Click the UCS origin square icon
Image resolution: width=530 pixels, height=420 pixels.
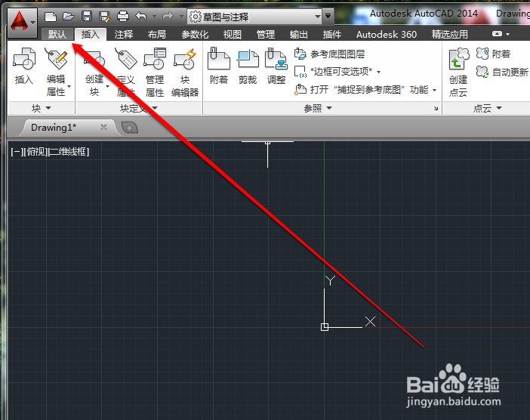pyautogui.click(x=325, y=327)
